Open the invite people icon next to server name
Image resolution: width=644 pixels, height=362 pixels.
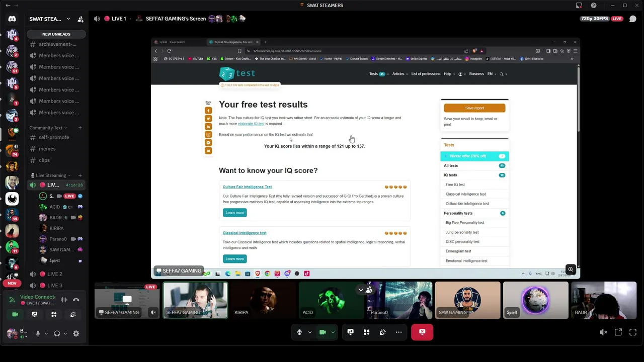[80, 19]
